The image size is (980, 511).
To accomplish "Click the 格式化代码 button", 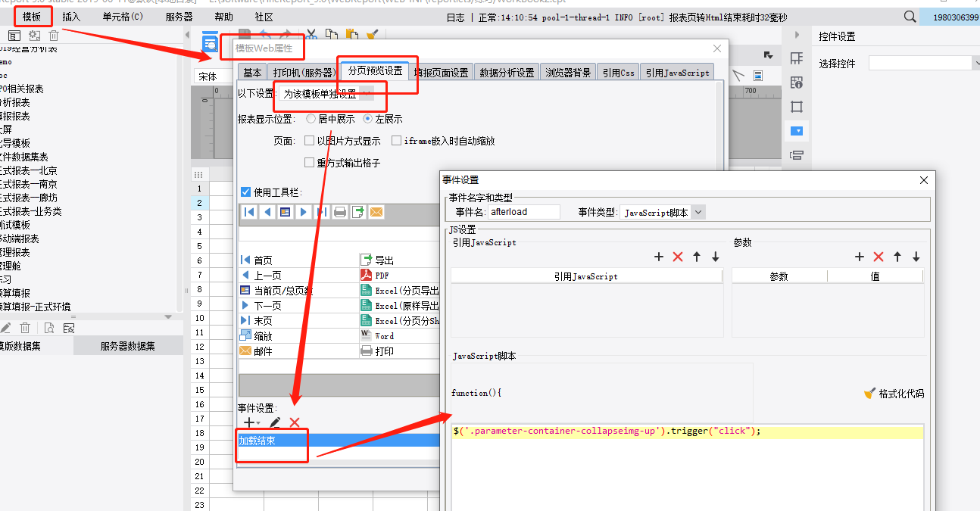I will (894, 394).
